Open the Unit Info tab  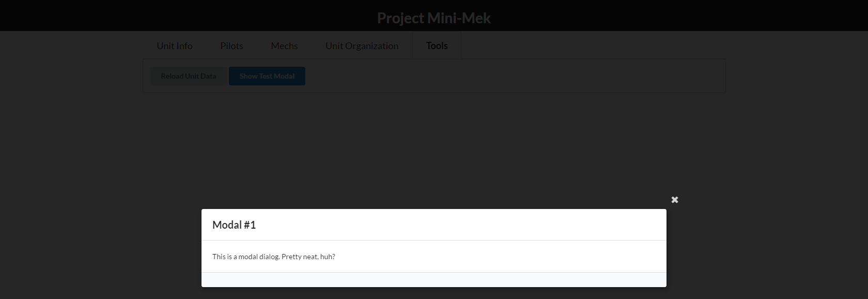pos(175,46)
